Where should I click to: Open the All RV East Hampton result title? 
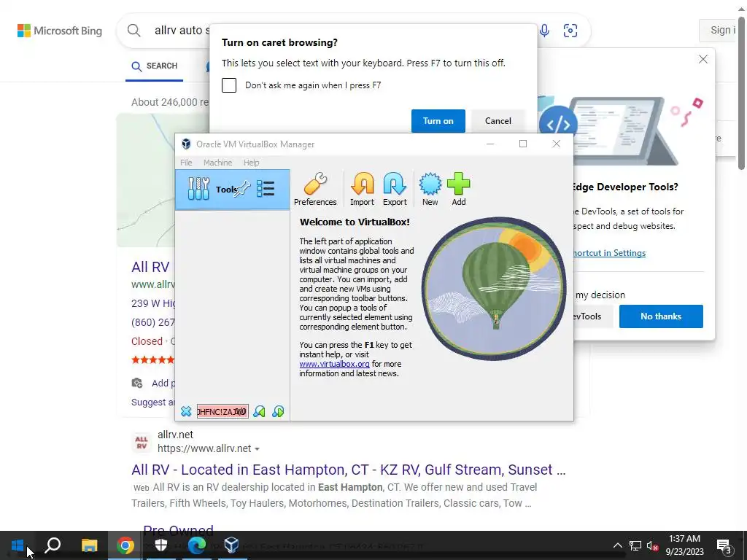pos(348,470)
